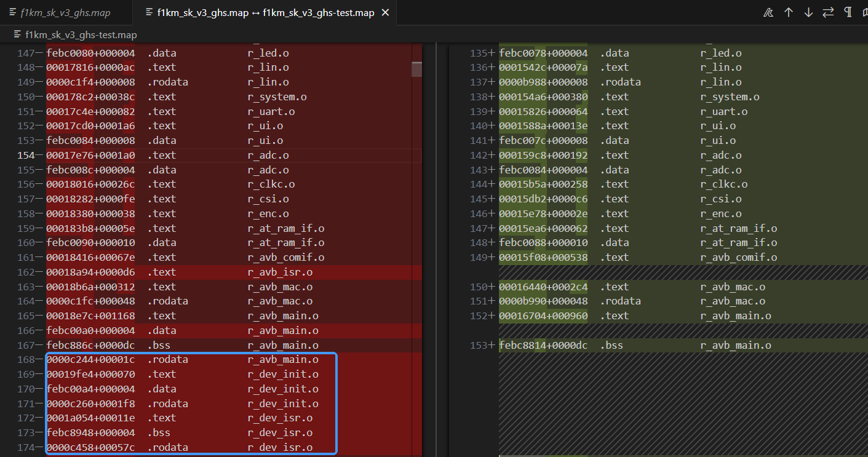Click address febc8948+000004 on line 173
Image resolution: width=868 pixels, height=457 pixels.
(x=90, y=432)
